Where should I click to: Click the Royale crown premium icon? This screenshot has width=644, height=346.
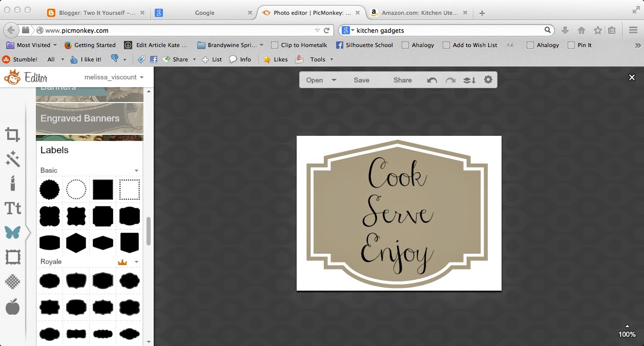click(122, 262)
